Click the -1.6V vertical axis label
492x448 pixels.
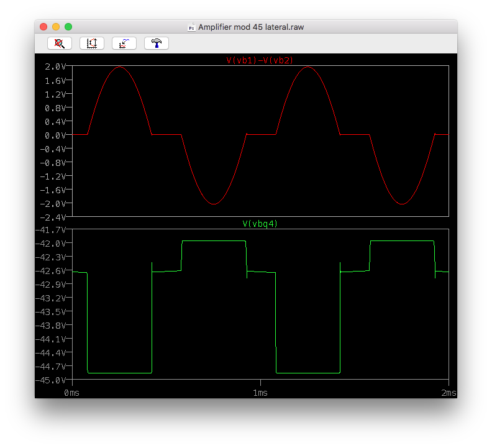point(53,190)
